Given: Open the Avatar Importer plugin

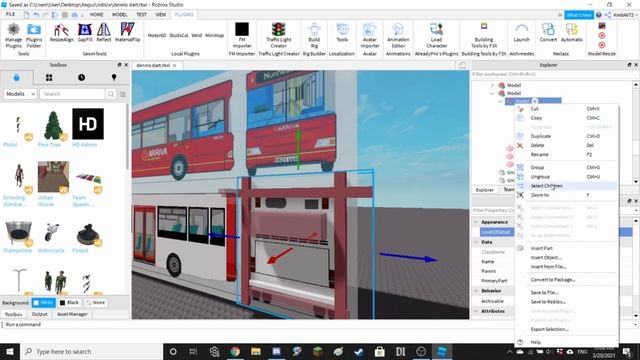Looking at the screenshot, I should click(370, 35).
